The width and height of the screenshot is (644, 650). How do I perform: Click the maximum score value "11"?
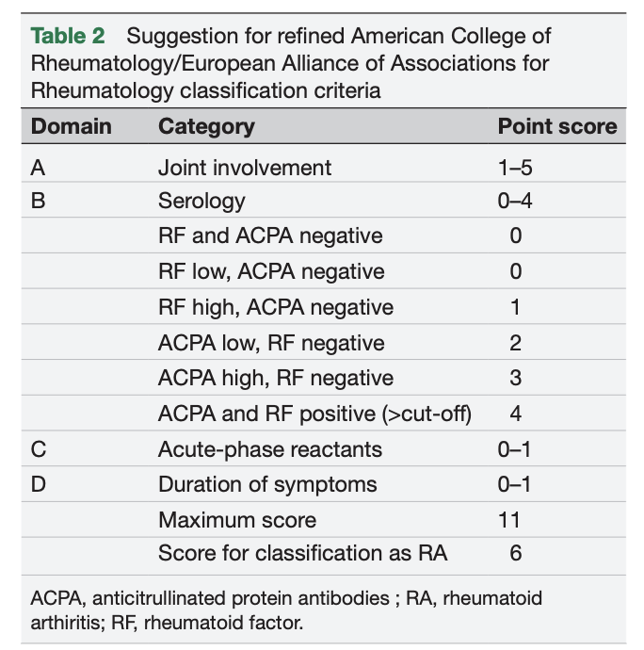click(x=515, y=520)
